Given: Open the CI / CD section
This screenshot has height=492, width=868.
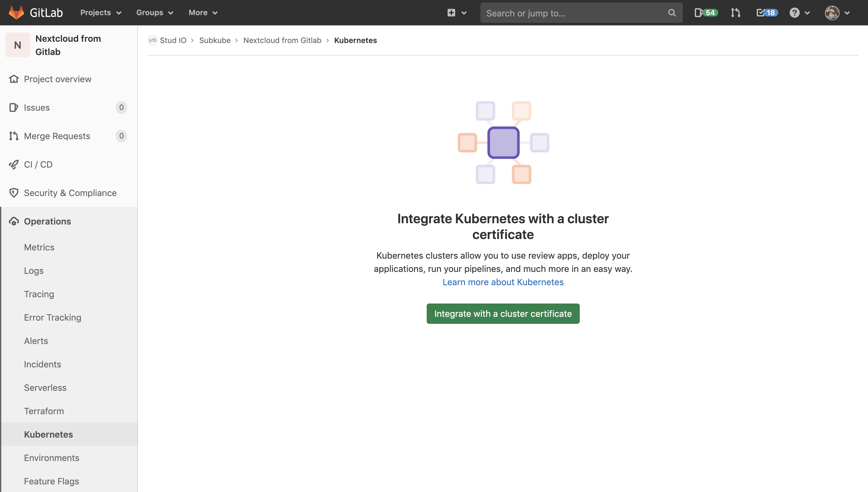Looking at the screenshot, I should tap(38, 164).
